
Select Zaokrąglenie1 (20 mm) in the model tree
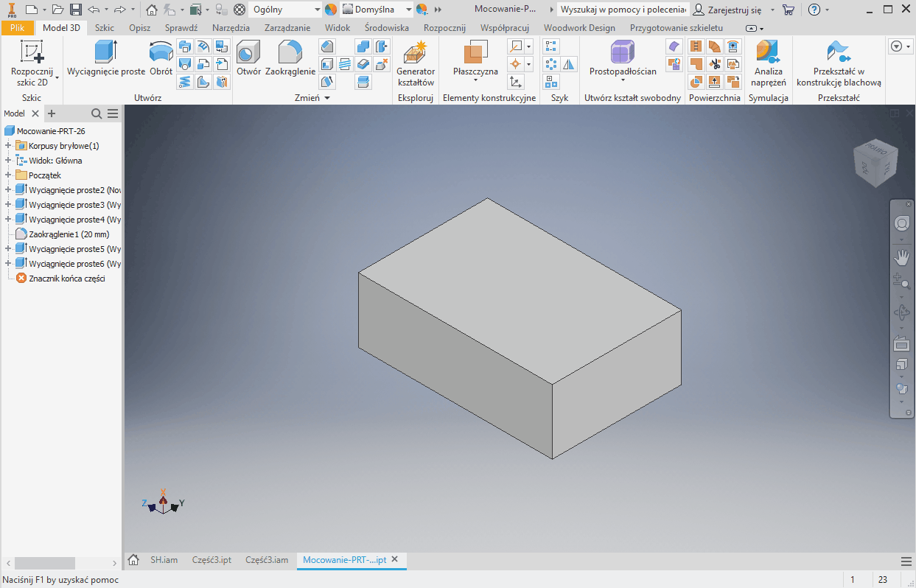click(68, 234)
